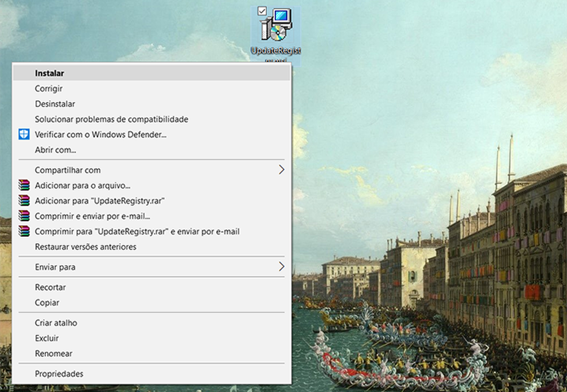
Task: Select Verificar com o Windows Defender...
Action: tap(152, 134)
